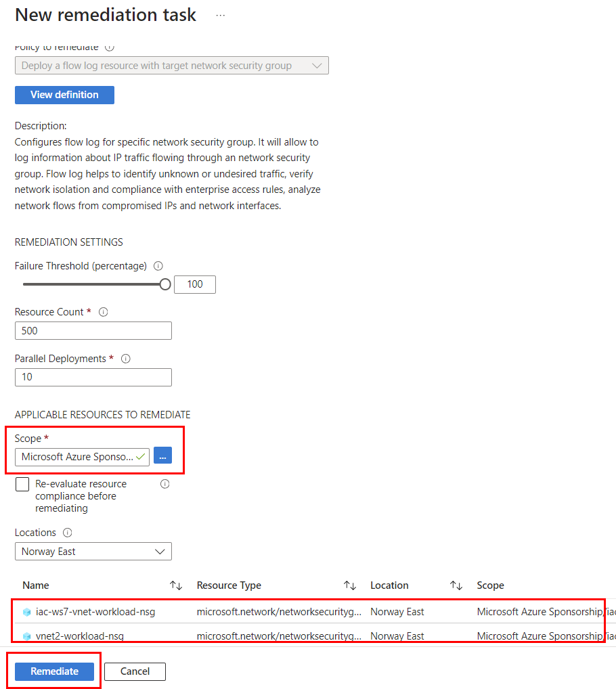Click the Resource Count input field
Viewport: 616px width, 689px height.
click(93, 331)
